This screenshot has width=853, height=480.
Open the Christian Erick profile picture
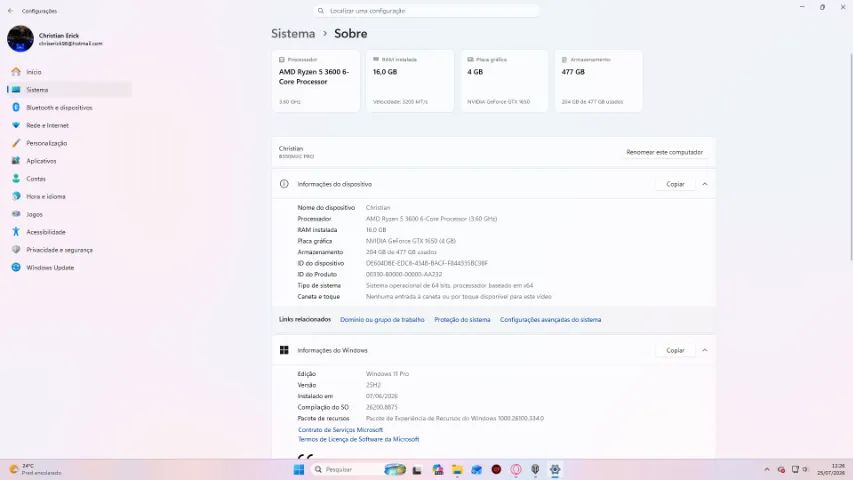[x=20, y=39]
